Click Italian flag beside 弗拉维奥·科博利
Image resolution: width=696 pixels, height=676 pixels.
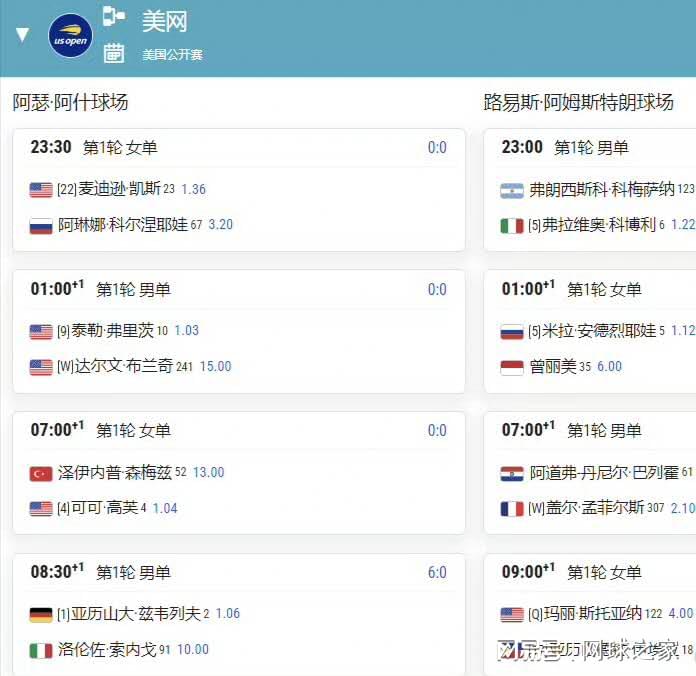point(512,226)
